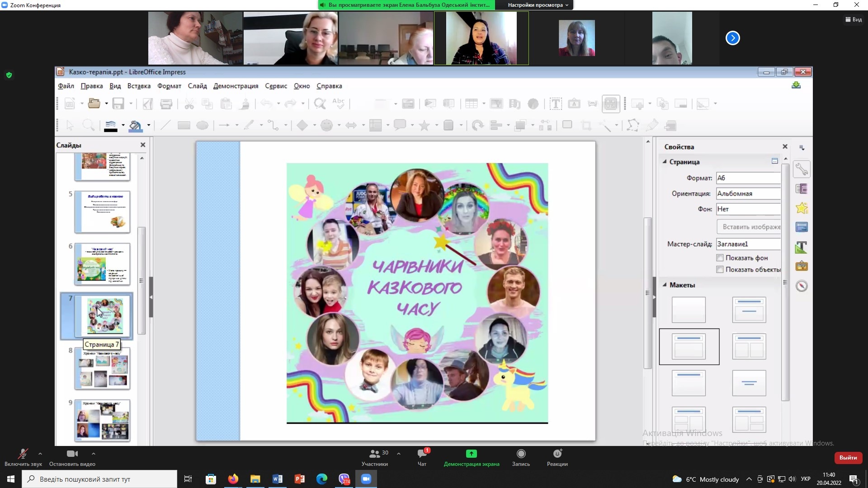
Task: Click the Insert Table toolbar icon
Action: pyautogui.click(x=471, y=104)
